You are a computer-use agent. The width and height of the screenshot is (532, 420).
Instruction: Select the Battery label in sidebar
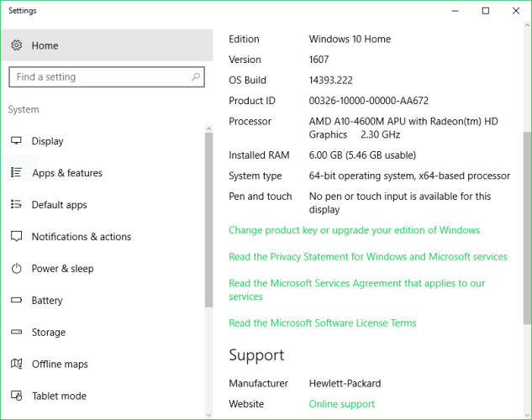coord(47,301)
